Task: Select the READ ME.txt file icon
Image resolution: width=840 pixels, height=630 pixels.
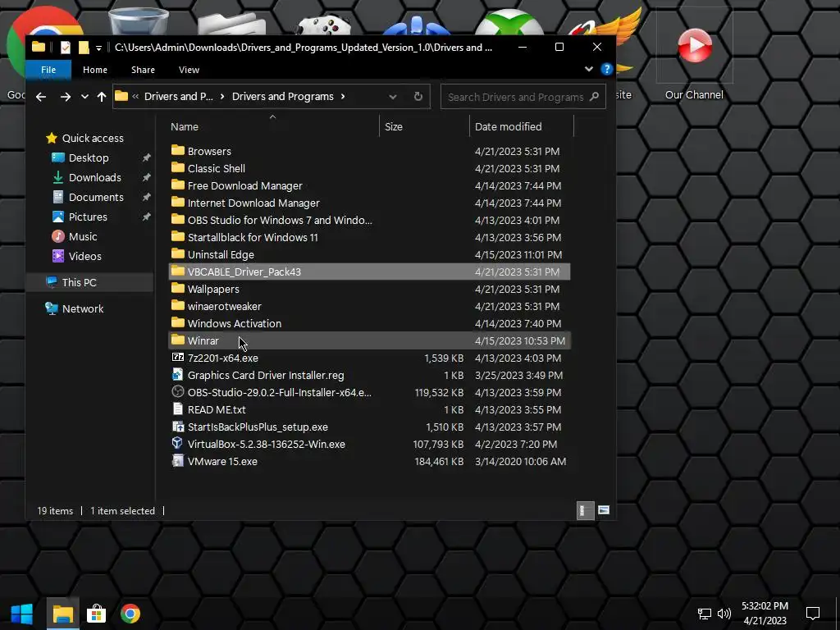Action: tap(178, 409)
